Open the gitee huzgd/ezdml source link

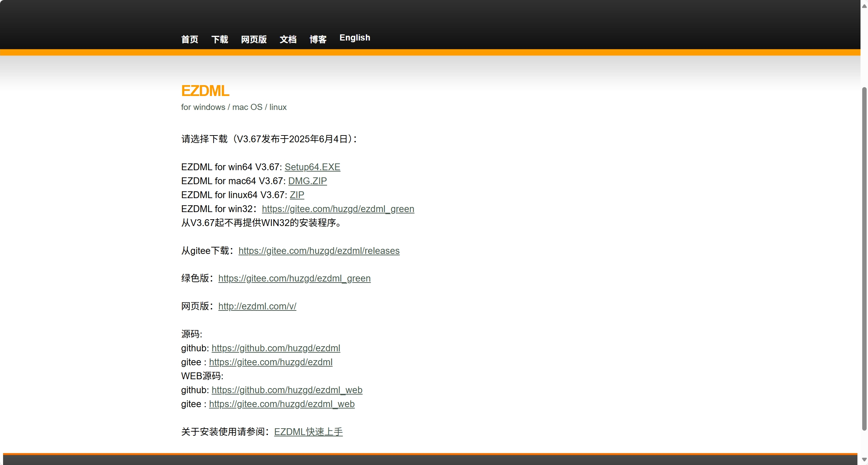point(270,362)
